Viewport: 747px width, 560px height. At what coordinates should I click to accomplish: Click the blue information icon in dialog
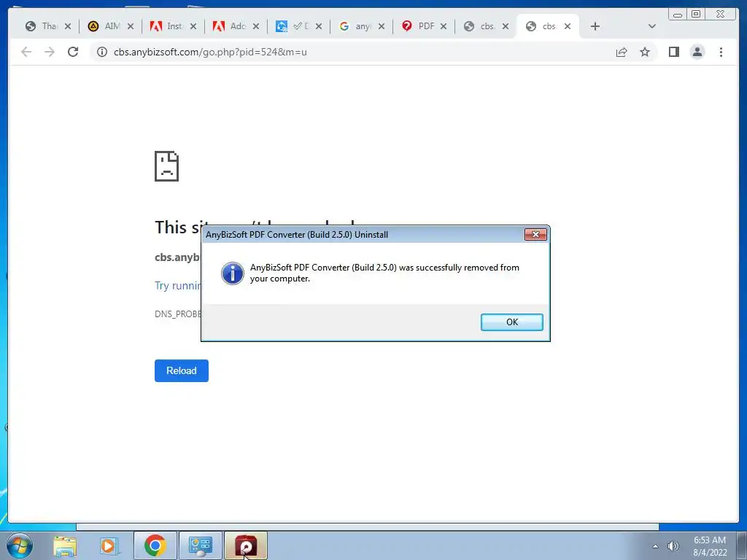click(x=233, y=273)
